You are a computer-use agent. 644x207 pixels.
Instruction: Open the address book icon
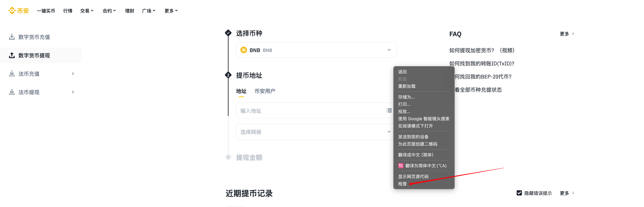[389, 110]
